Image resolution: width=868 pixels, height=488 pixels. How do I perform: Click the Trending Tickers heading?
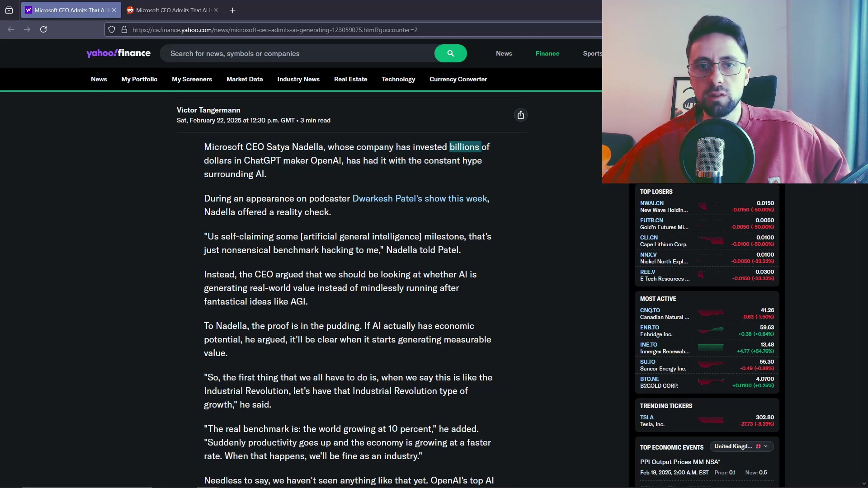[666, 406]
